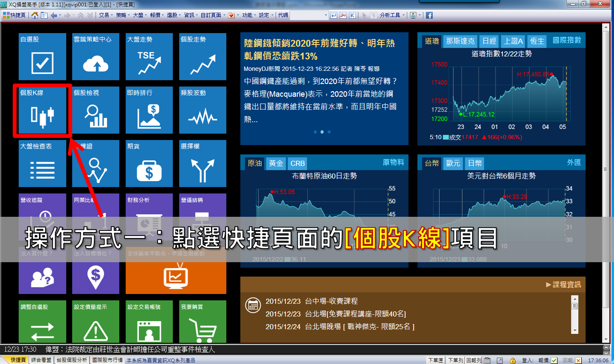Switch to the 黃金 commodity tab
This screenshot has width=614, height=364.
276,163
